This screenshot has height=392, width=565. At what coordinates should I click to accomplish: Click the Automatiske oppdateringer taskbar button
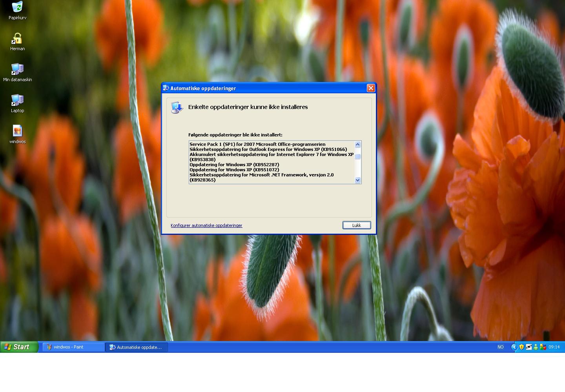pos(137,347)
